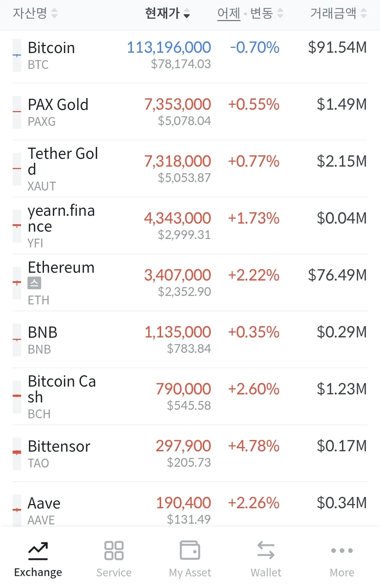Open the Exchange chart icon tab

38,551
